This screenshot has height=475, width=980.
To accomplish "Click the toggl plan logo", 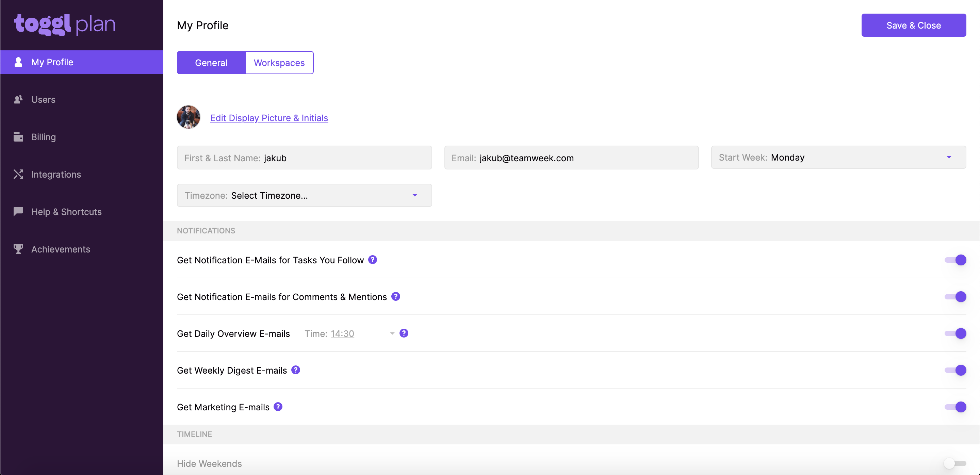I will tap(65, 24).
